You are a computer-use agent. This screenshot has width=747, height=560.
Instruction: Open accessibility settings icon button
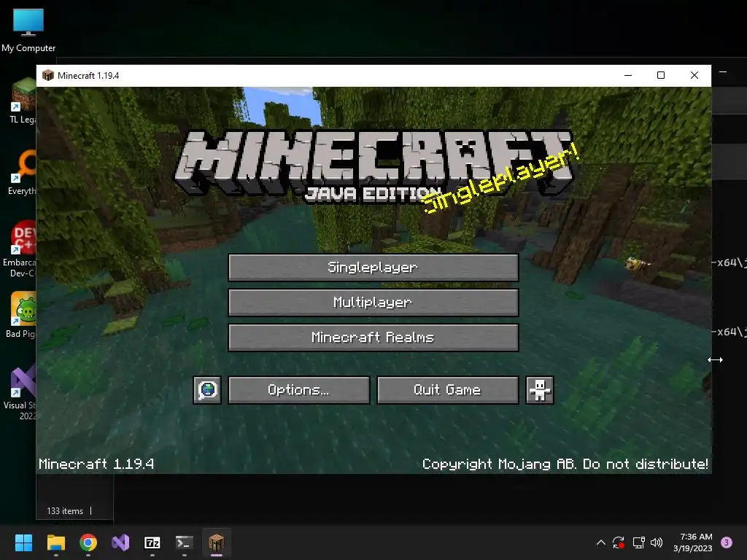pos(540,390)
